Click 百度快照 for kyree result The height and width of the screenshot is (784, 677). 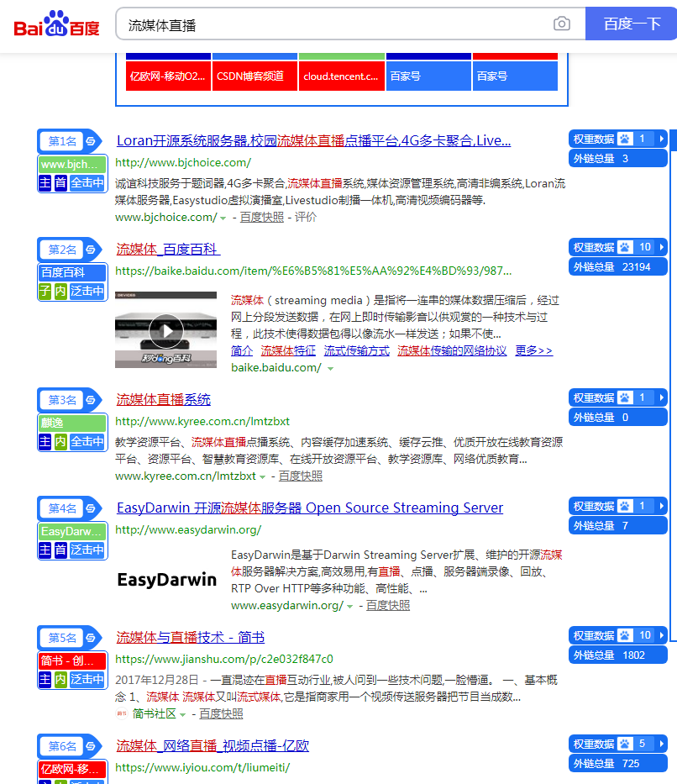click(x=300, y=476)
